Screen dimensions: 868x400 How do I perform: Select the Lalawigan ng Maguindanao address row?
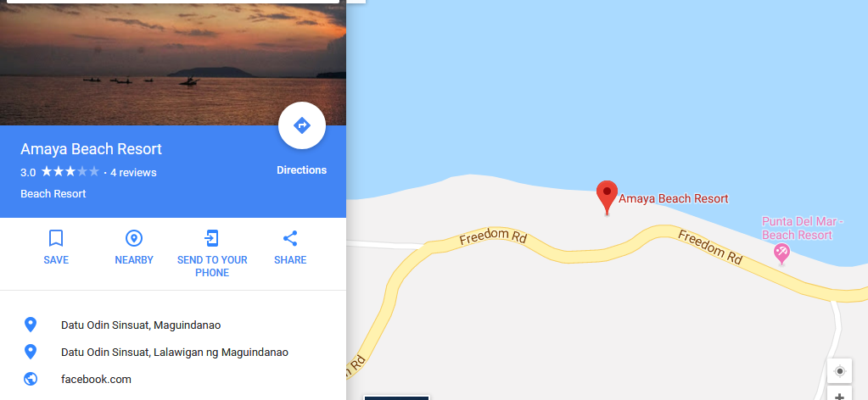pyautogui.click(x=173, y=352)
